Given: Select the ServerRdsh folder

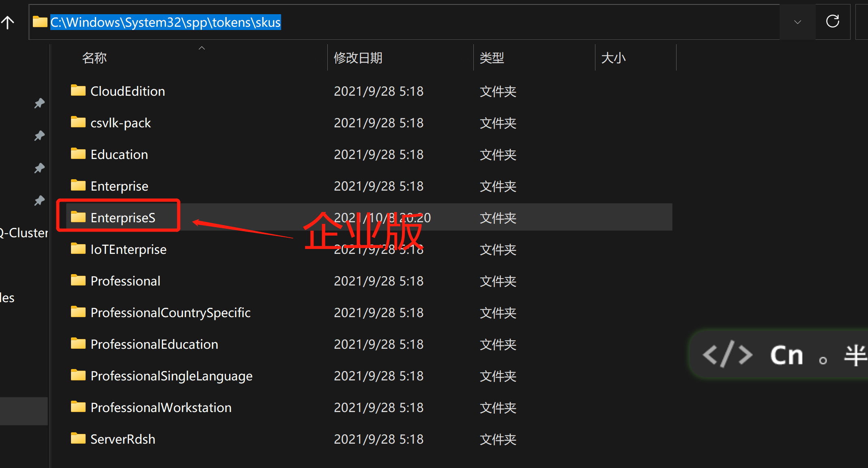Looking at the screenshot, I should [122, 439].
